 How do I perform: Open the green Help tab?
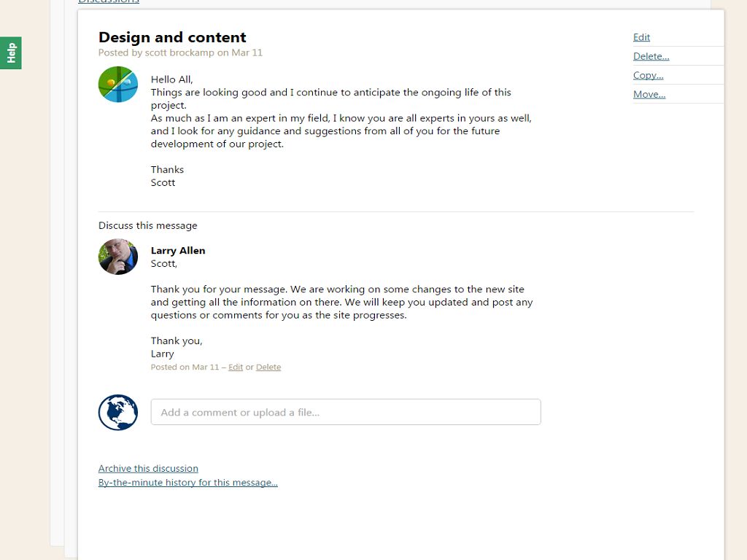pyautogui.click(x=11, y=52)
